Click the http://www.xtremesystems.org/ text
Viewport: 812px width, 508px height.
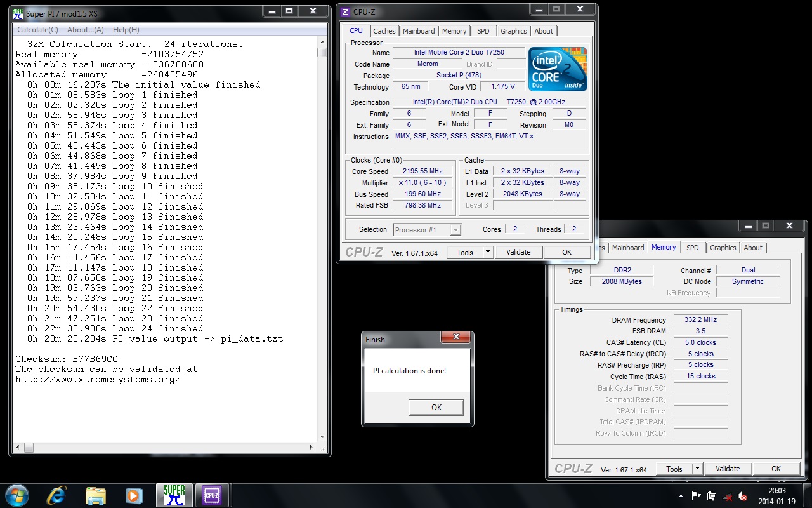(x=98, y=379)
